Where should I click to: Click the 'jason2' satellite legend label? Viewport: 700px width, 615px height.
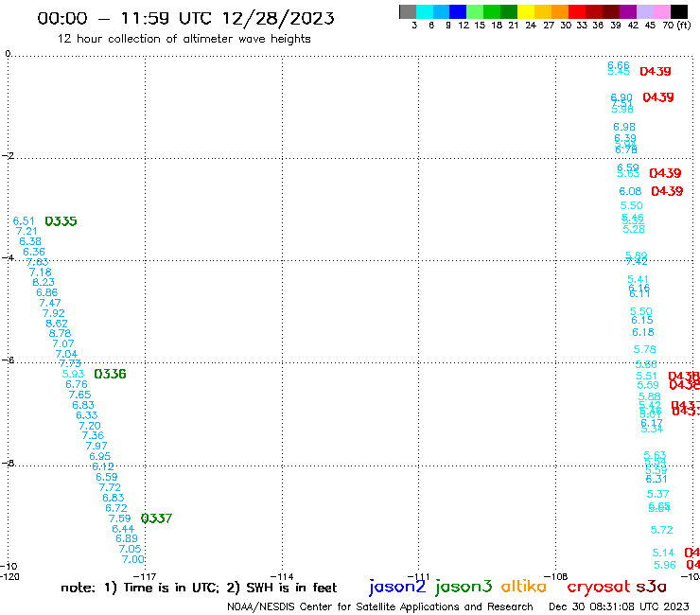tap(397, 587)
